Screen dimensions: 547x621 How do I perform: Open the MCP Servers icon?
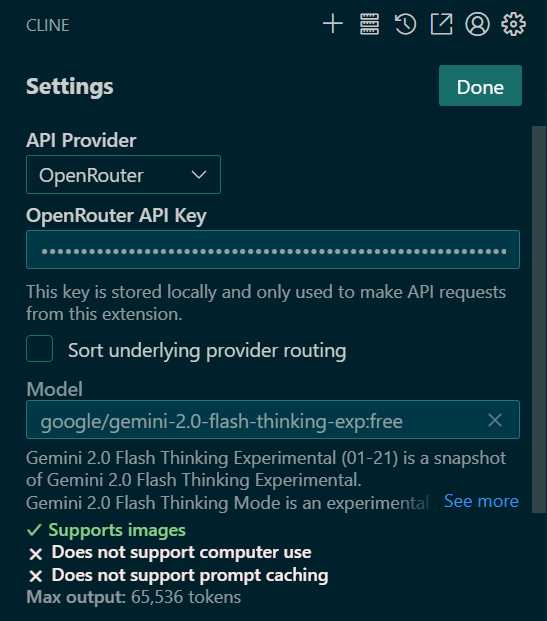pos(369,24)
